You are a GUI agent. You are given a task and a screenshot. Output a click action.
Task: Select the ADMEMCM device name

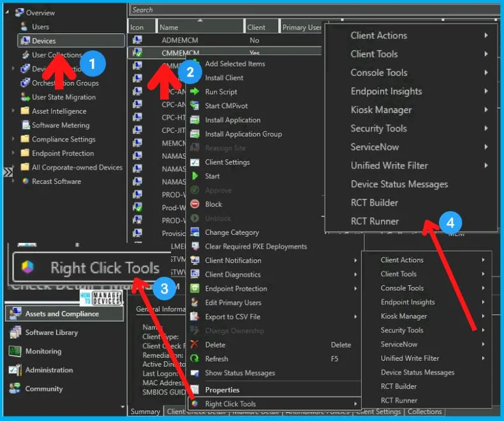click(180, 40)
